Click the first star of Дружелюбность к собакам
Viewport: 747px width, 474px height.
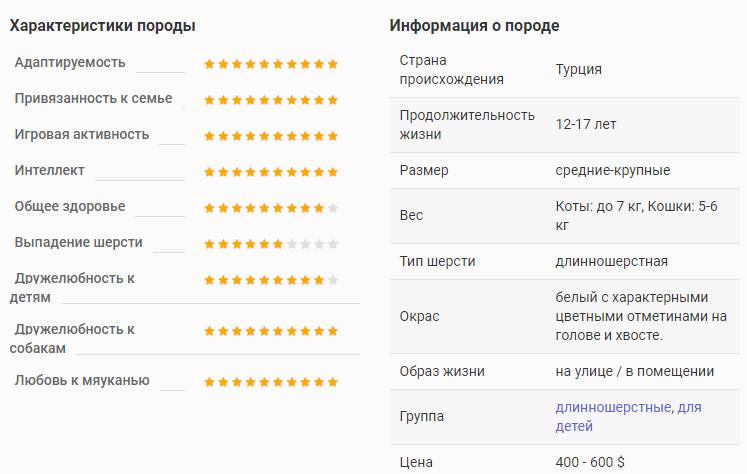pyautogui.click(x=209, y=331)
